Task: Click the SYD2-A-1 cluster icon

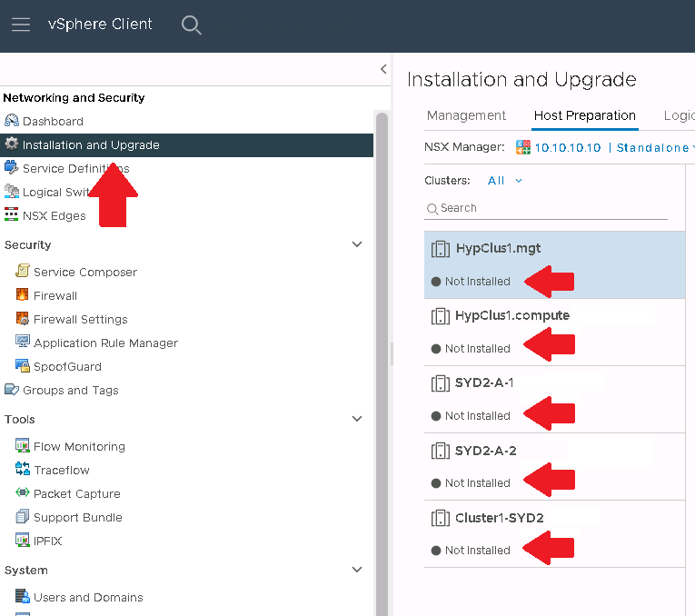Action: point(440,383)
